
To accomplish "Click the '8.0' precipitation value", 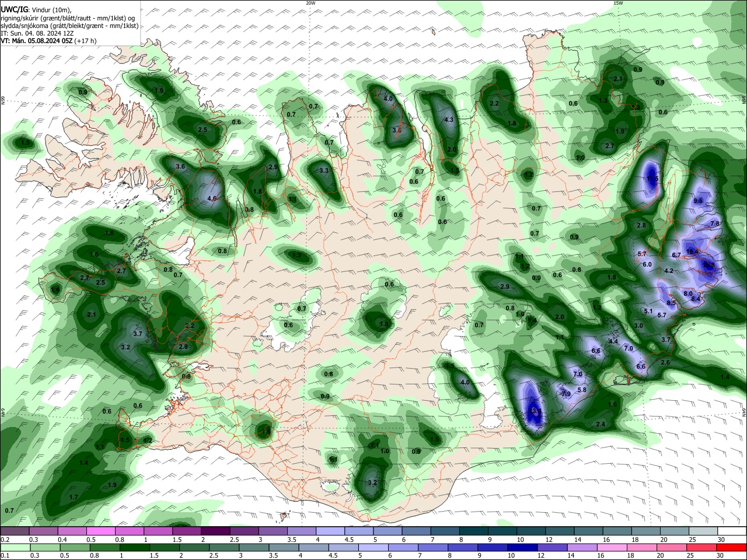I will click(x=688, y=293).
